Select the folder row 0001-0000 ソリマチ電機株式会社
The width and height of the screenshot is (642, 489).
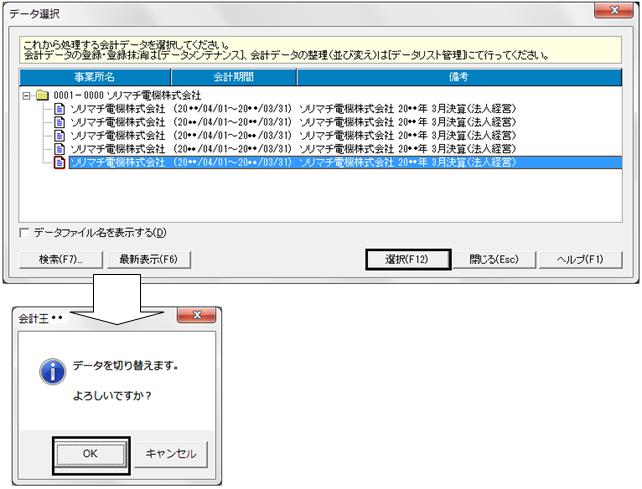pyautogui.click(x=127, y=95)
